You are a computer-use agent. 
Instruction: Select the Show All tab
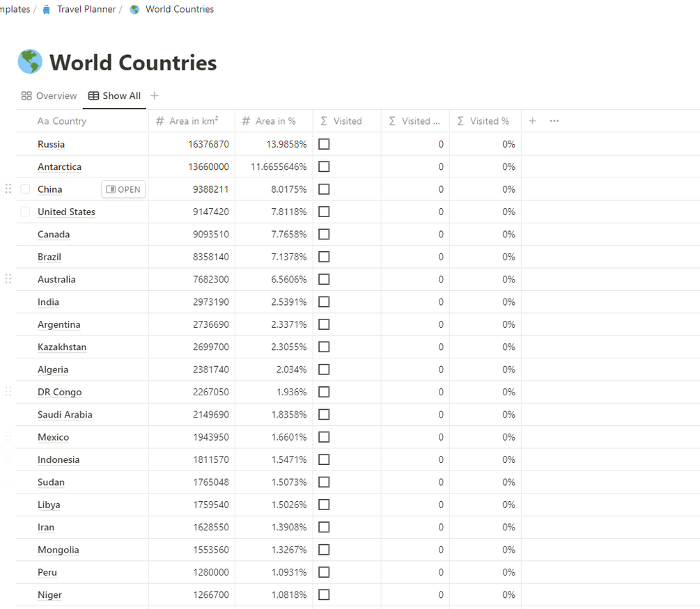coord(114,96)
